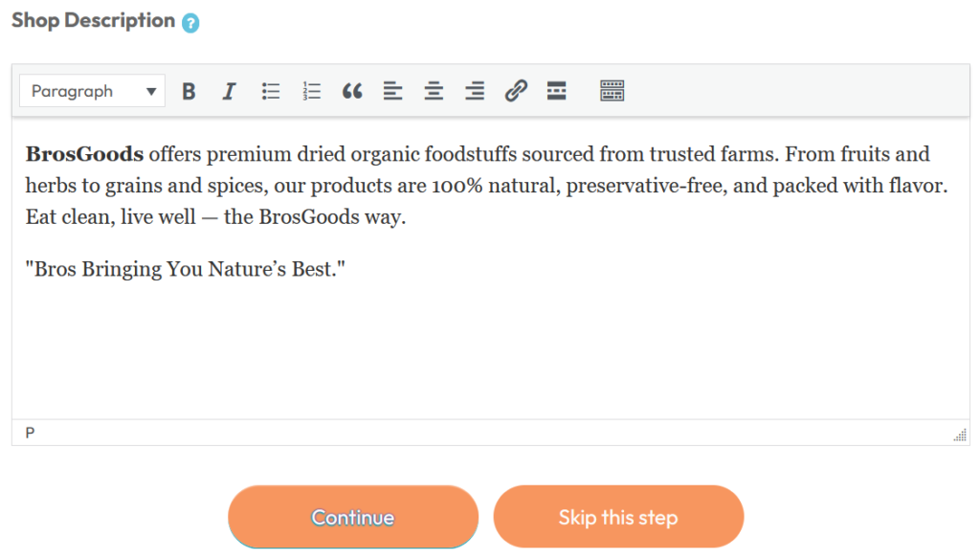
Task: Insert Read More tag
Action: click(556, 92)
